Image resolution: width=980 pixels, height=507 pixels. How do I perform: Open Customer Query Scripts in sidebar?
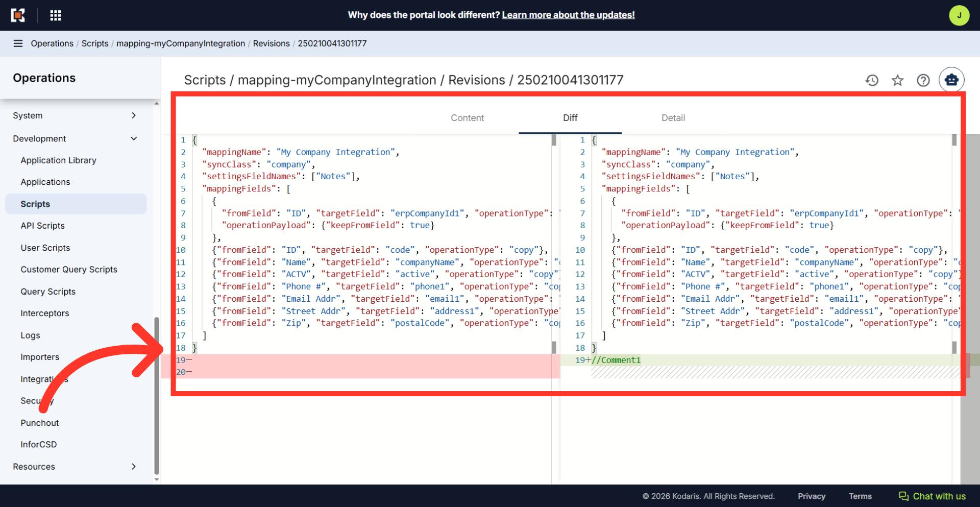pyautogui.click(x=69, y=270)
